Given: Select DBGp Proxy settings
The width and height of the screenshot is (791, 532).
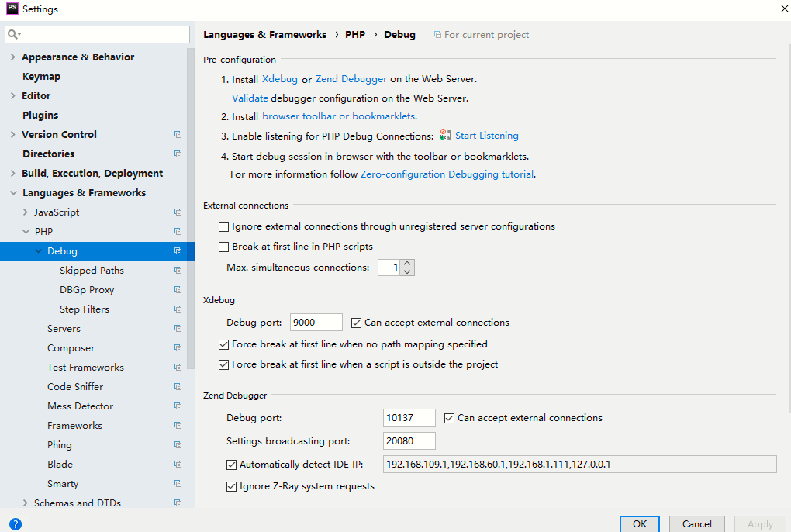Looking at the screenshot, I should 87,290.
